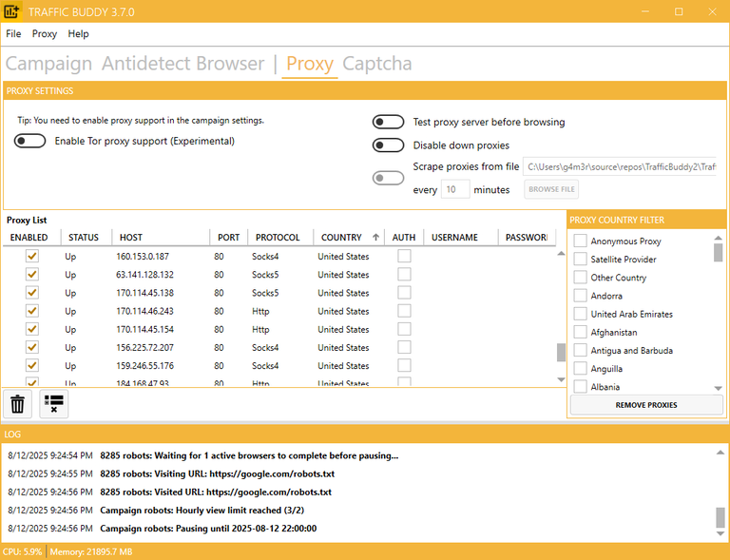The height and width of the screenshot is (560, 730).
Task: Click the trash can delete proxy icon
Action: click(x=17, y=404)
